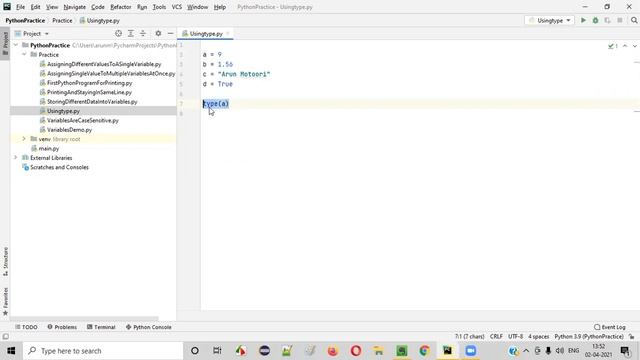
Task: Go to next highlighted problem down arrow
Action: pyautogui.click(x=635, y=46)
